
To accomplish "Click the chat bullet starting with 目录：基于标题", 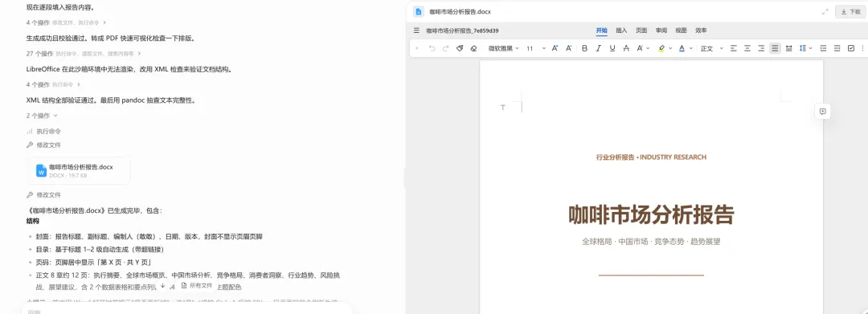I will pos(101,249).
